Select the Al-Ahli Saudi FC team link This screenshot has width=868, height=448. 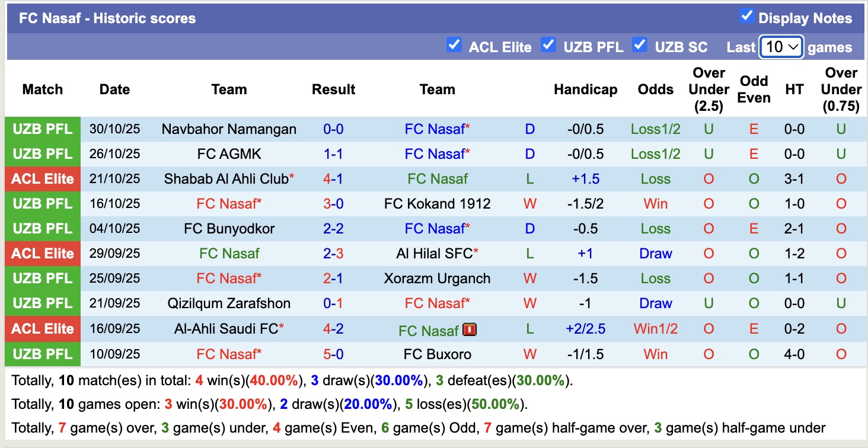226,328
